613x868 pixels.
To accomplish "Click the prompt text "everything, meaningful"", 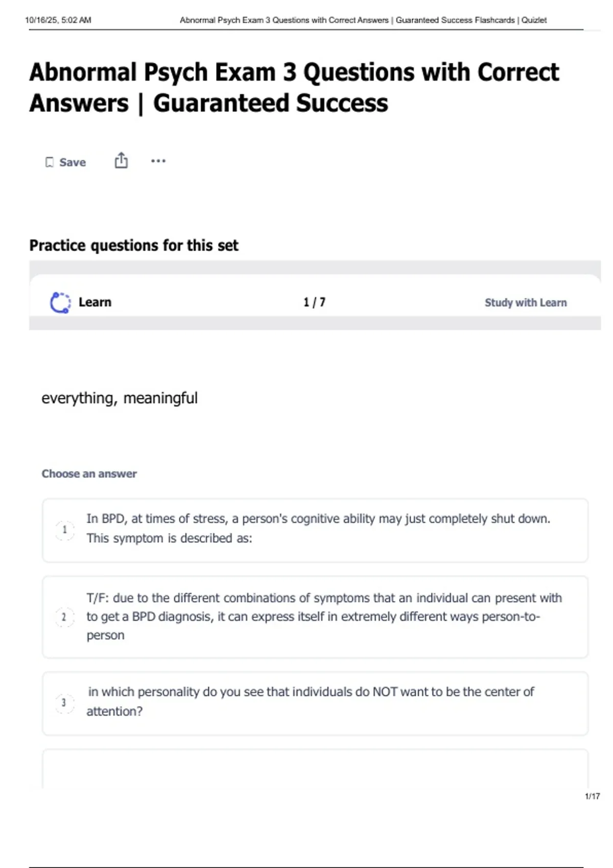I will point(120,398).
